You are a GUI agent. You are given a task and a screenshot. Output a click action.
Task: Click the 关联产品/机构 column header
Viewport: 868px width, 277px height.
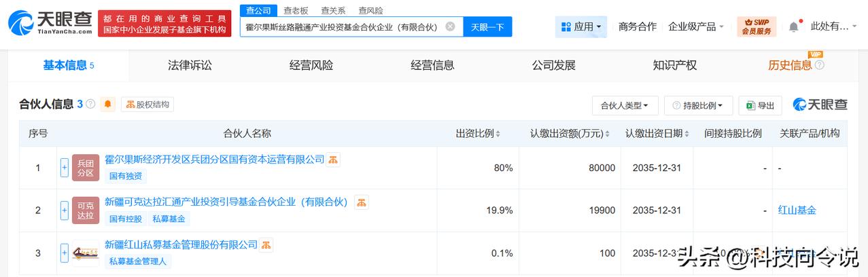pos(810,134)
